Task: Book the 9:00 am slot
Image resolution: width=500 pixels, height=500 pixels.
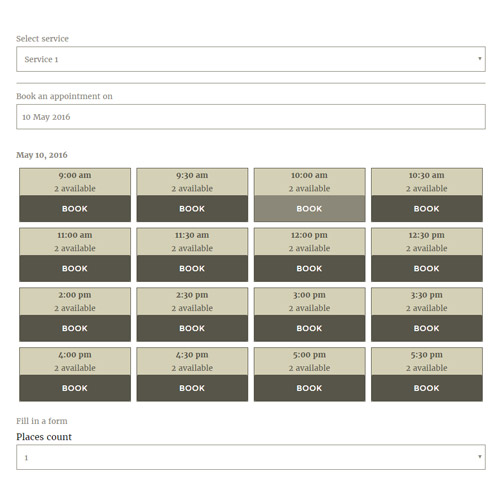Action: (75, 209)
